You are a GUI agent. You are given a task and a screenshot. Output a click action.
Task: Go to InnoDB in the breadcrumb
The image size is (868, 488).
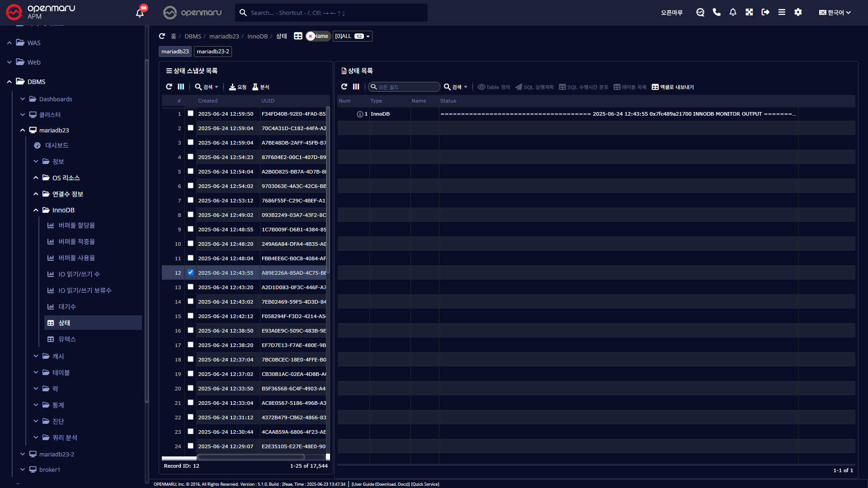click(x=257, y=36)
